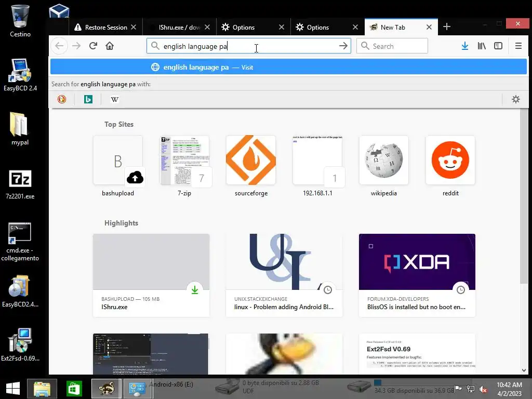Viewport: 532px width, 399px height.
Task: Click the forward navigation arrow
Action: pyautogui.click(x=76, y=46)
